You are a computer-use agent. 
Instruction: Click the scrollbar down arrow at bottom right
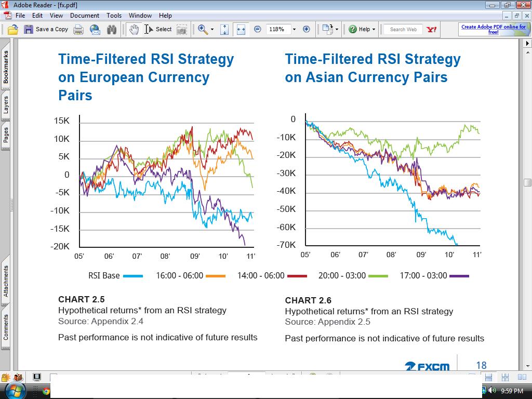coord(528,366)
